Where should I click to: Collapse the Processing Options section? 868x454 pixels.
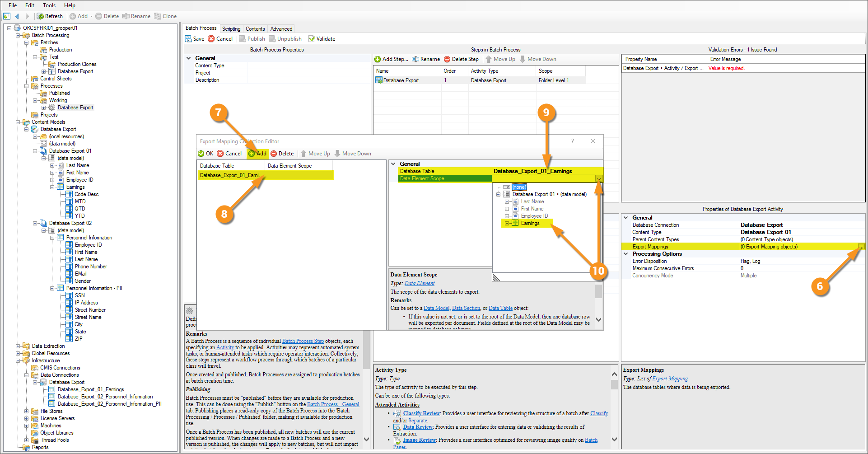626,254
